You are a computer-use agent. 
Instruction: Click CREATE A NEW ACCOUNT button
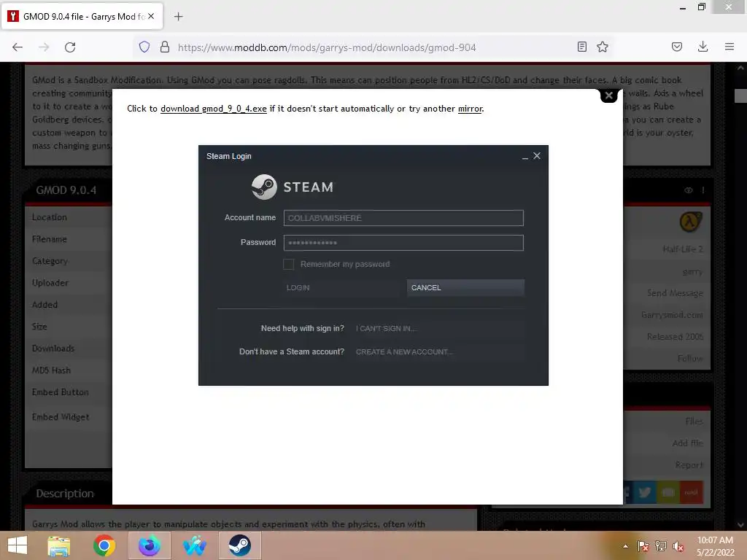click(438, 352)
